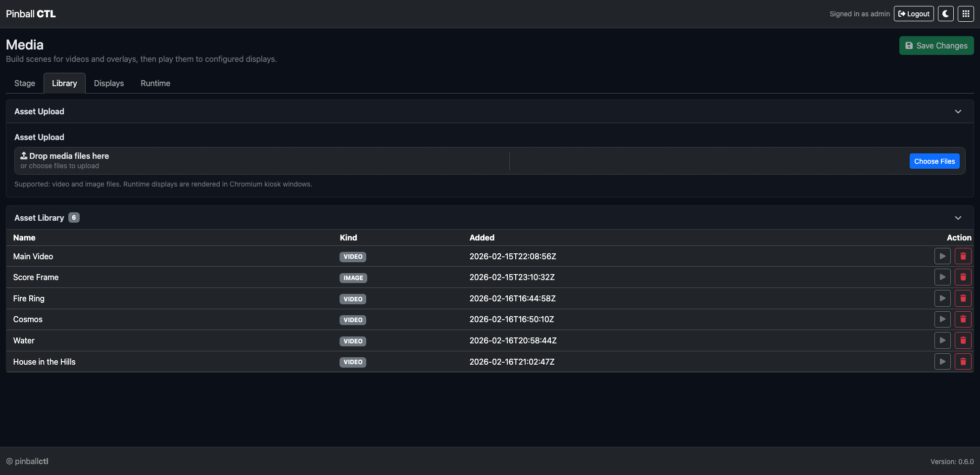Image resolution: width=980 pixels, height=475 pixels.
Task: Switch to the Stage tab
Action: pyautogui.click(x=24, y=83)
